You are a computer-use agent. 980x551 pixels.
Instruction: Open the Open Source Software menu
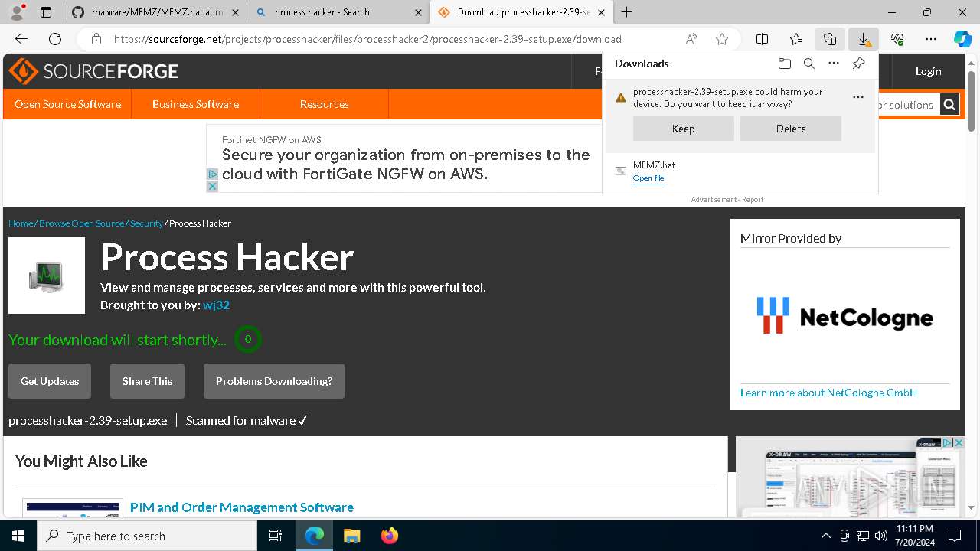(67, 104)
